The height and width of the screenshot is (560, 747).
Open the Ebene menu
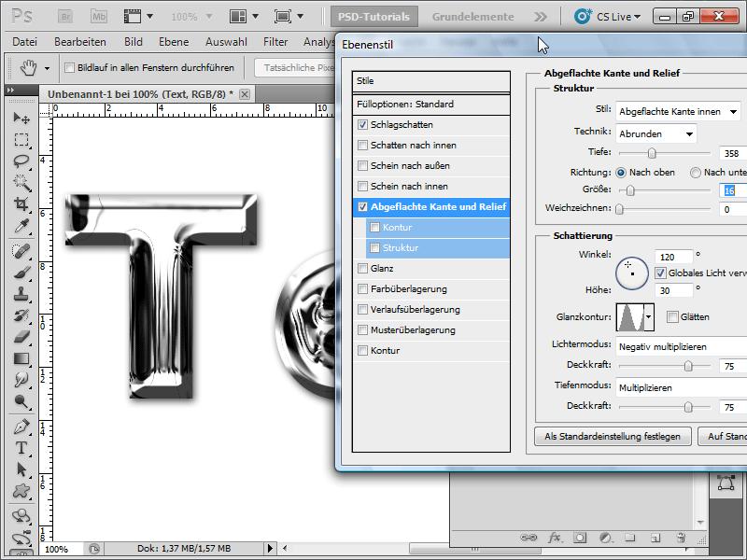pyautogui.click(x=174, y=42)
